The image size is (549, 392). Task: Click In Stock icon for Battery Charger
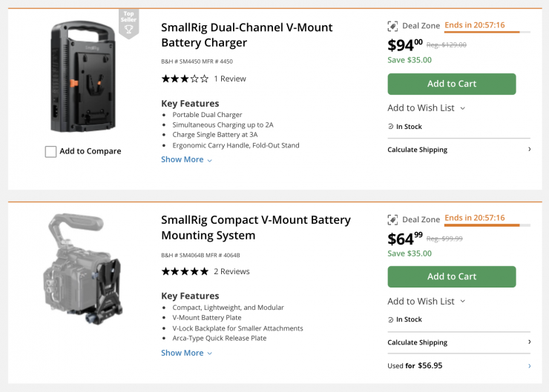(x=391, y=127)
